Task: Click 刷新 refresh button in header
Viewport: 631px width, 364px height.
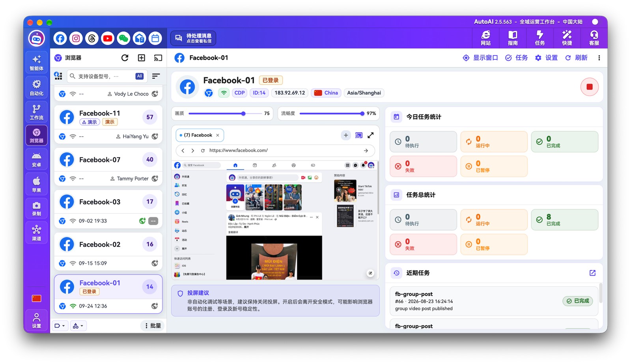Action: [576, 58]
